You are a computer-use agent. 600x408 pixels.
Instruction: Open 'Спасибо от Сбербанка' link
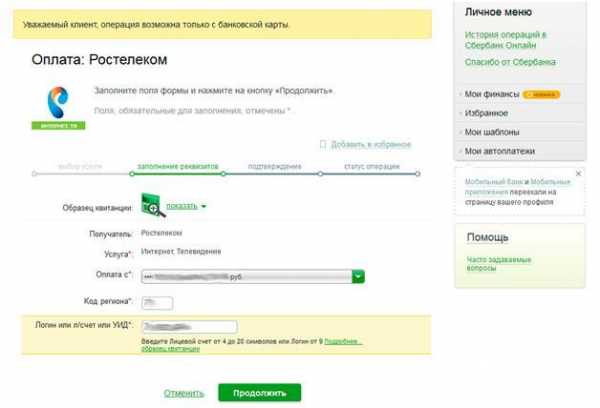pos(510,62)
